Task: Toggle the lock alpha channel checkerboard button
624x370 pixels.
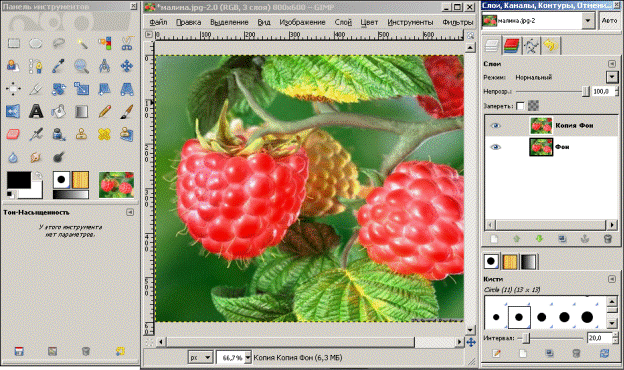Action: 533,105
